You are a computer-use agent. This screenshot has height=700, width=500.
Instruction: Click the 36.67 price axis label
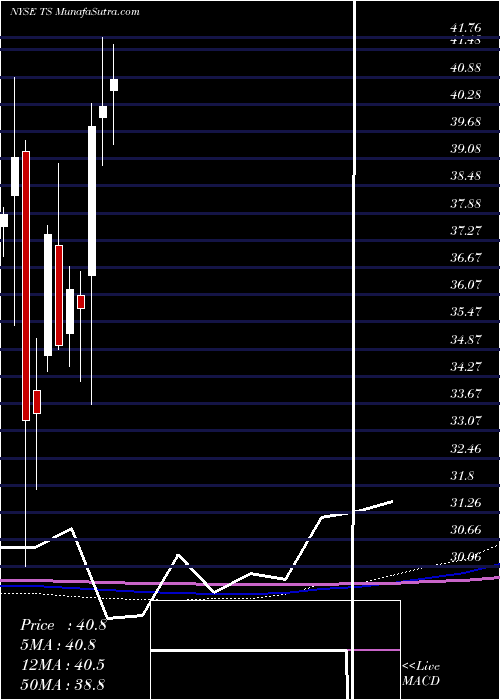[466, 258]
